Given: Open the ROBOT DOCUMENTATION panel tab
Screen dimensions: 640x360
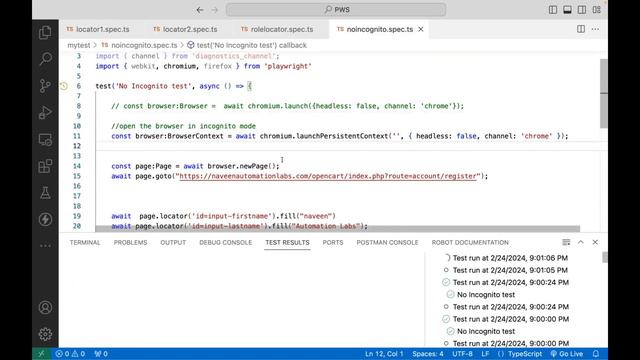Looking at the screenshot, I should click(470, 242).
